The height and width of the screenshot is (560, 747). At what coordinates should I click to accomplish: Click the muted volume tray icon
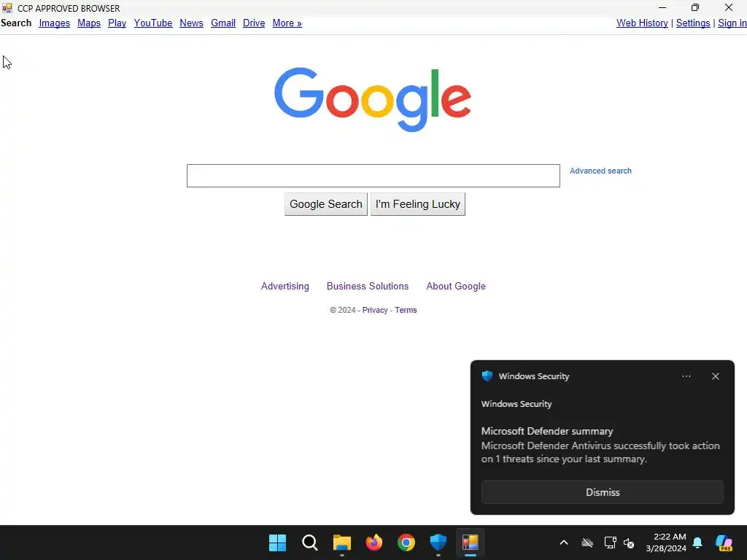tap(629, 542)
